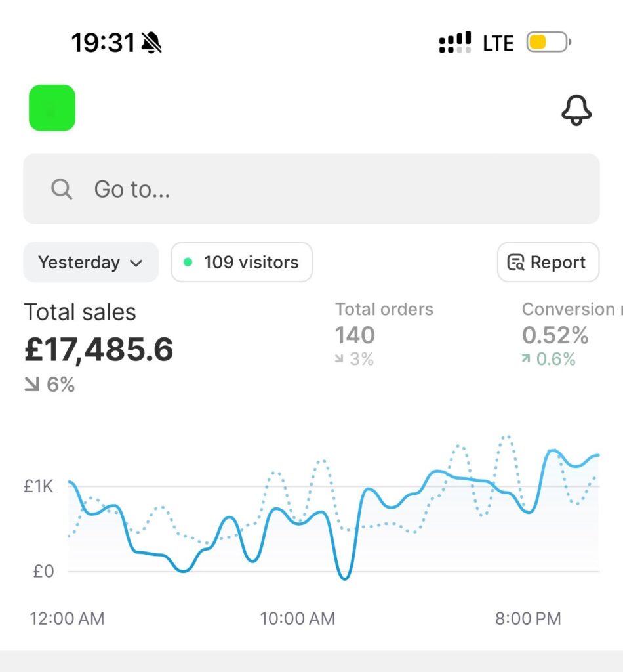Click the Go to... search field

click(311, 189)
